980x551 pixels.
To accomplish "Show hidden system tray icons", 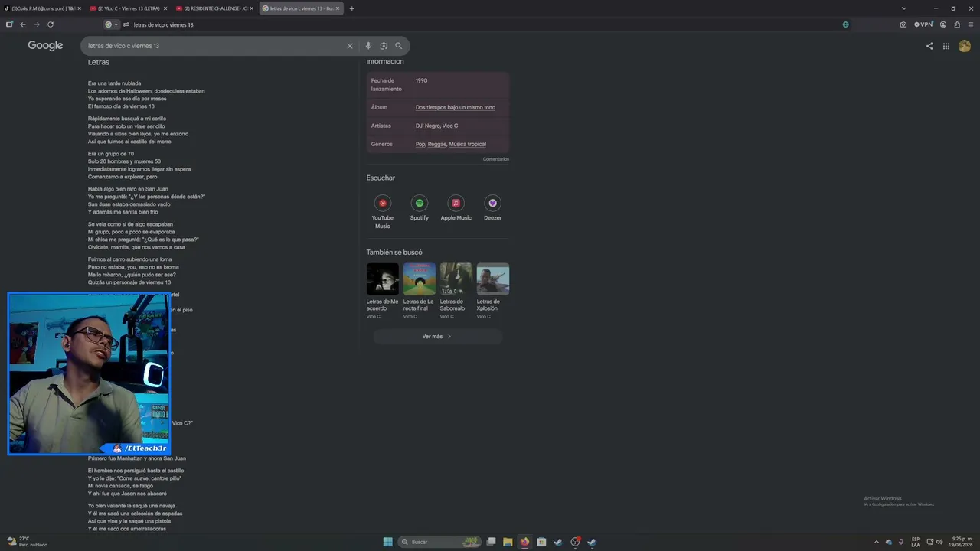I will (x=877, y=542).
